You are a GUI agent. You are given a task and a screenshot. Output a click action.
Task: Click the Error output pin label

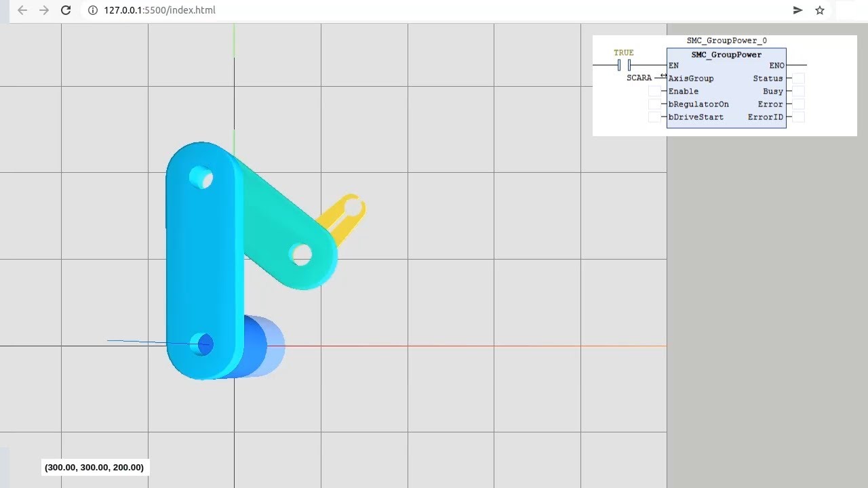(x=770, y=104)
